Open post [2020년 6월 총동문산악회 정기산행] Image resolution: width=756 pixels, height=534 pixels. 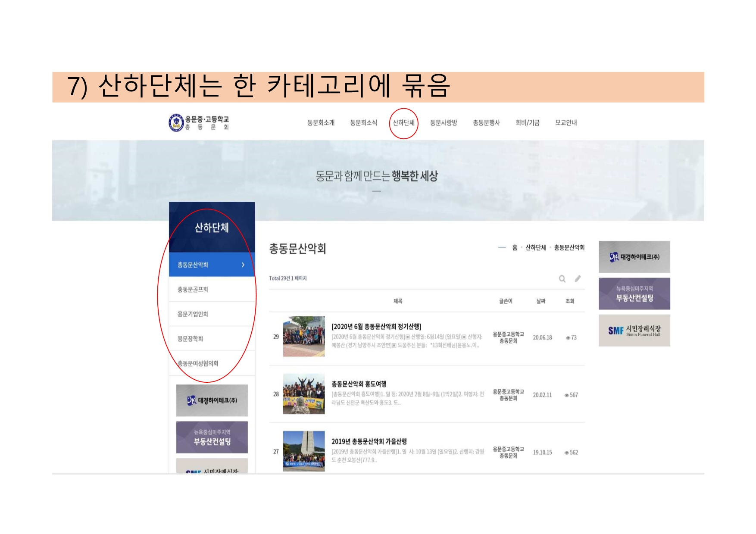(376, 327)
